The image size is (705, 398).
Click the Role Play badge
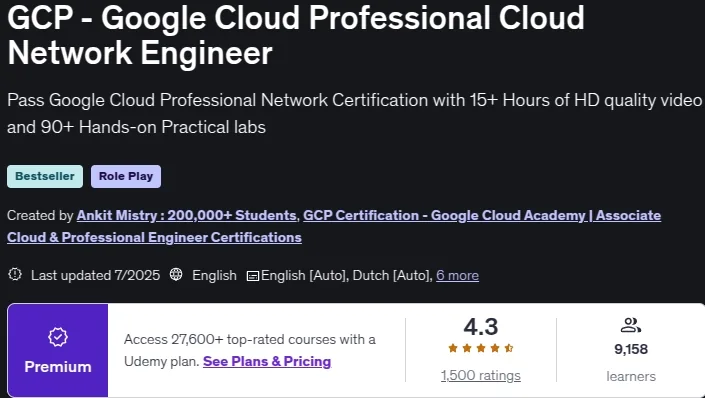click(126, 176)
